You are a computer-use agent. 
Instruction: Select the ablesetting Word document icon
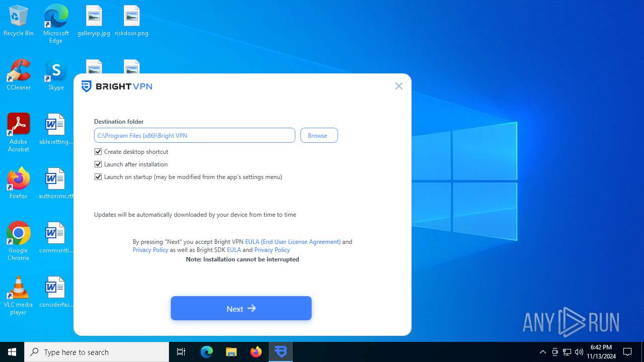[x=56, y=129]
